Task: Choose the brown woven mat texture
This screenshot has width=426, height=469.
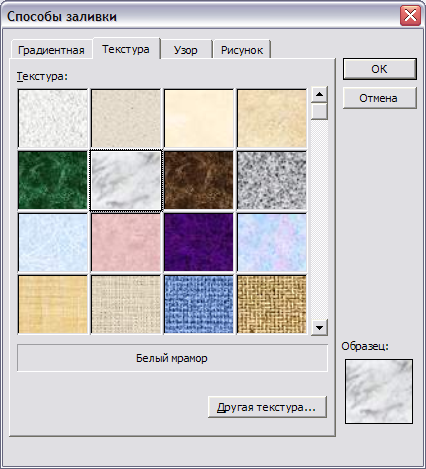Action: click(272, 304)
